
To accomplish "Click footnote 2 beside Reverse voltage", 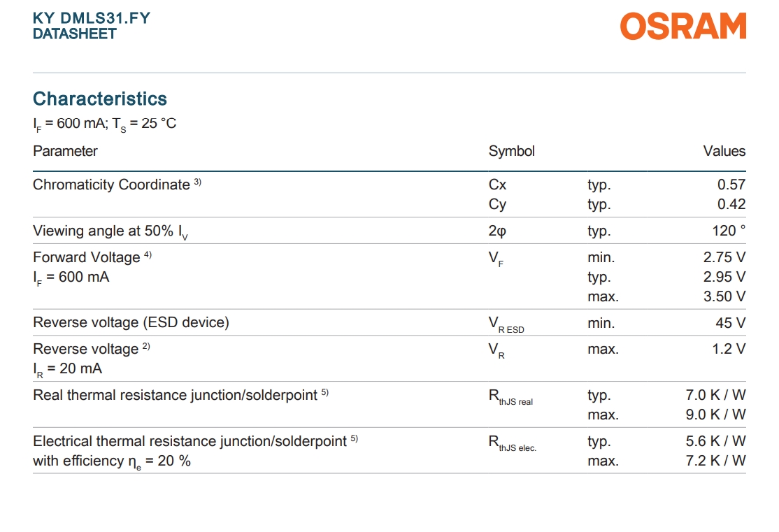I will coord(146,346).
